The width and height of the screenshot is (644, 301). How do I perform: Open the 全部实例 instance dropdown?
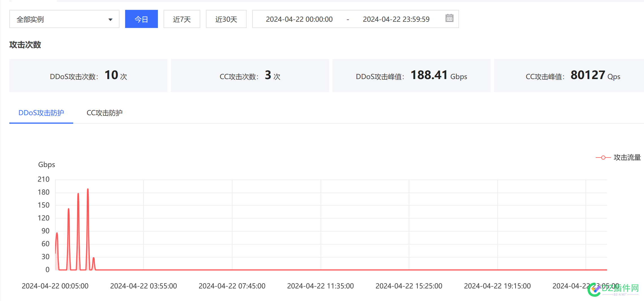64,19
